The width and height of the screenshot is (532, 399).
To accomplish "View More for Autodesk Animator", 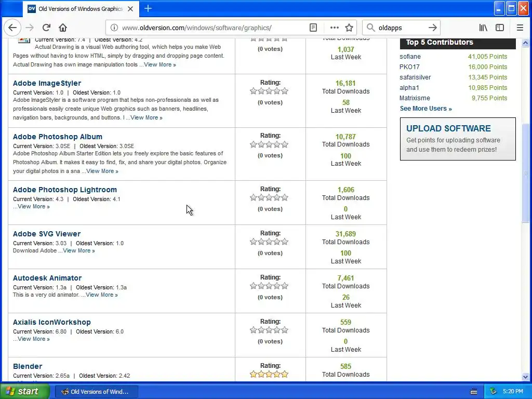I will click(102, 295).
